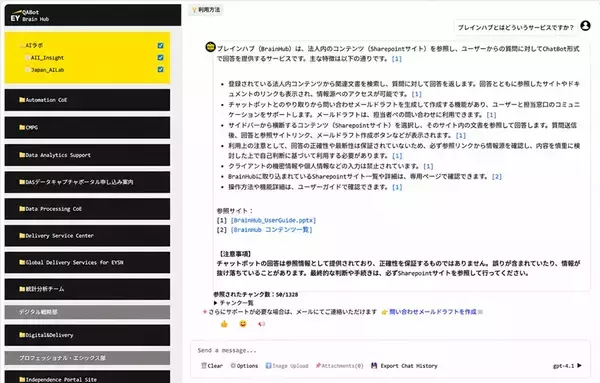Uncheck the AIラボ checkbox
The width and height of the screenshot is (600, 383).
click(x=160, y=46)
